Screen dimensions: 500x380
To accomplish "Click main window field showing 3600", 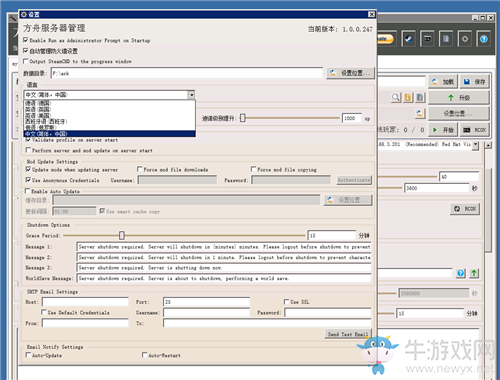I will tap(437, 188).
